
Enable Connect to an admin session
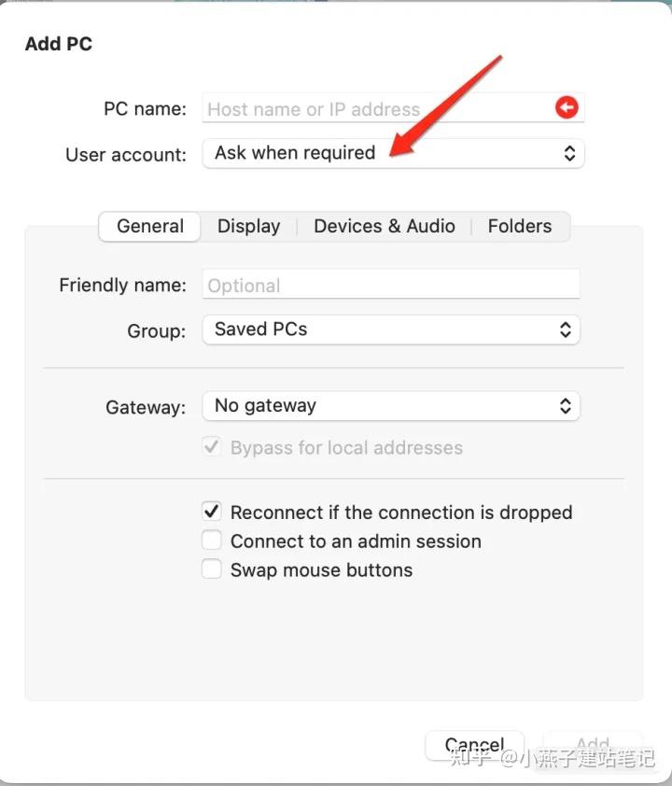(x=212, y=540)
